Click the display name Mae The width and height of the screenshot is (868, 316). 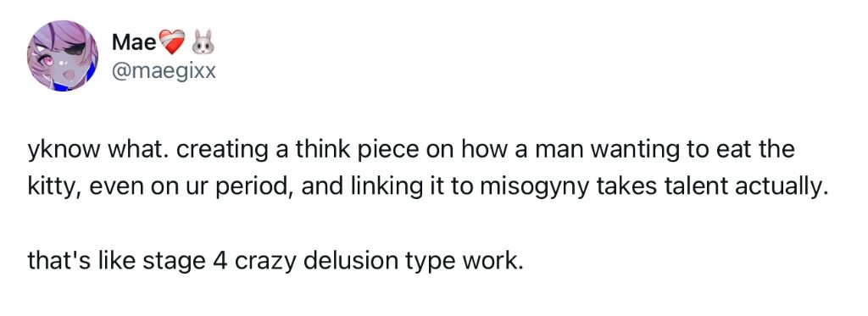pos(134,42)
